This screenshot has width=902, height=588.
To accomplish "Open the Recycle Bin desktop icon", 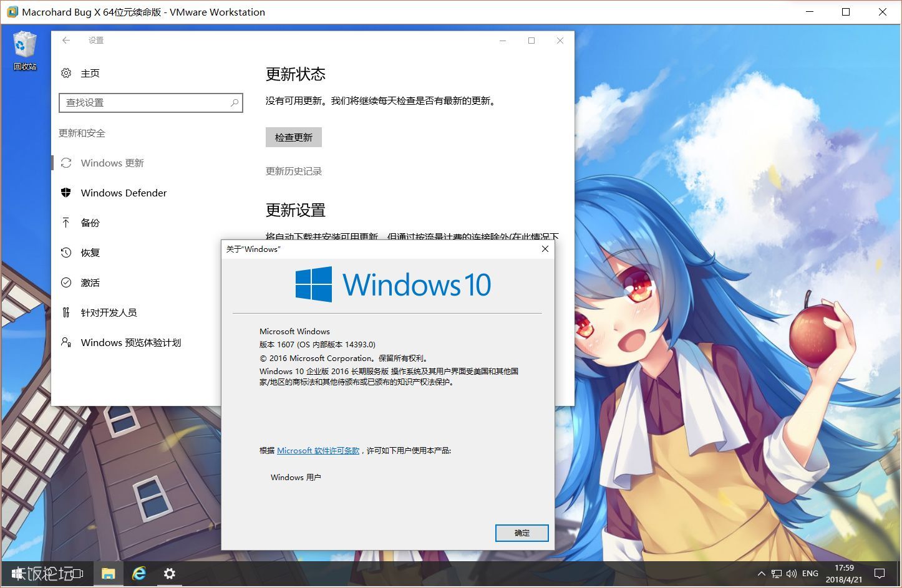I will point(25,51).
